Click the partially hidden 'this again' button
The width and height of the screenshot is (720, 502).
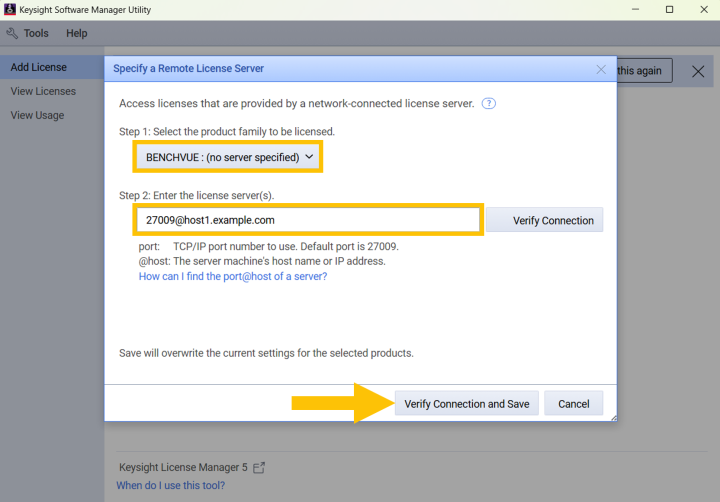[x=644, y=71]
